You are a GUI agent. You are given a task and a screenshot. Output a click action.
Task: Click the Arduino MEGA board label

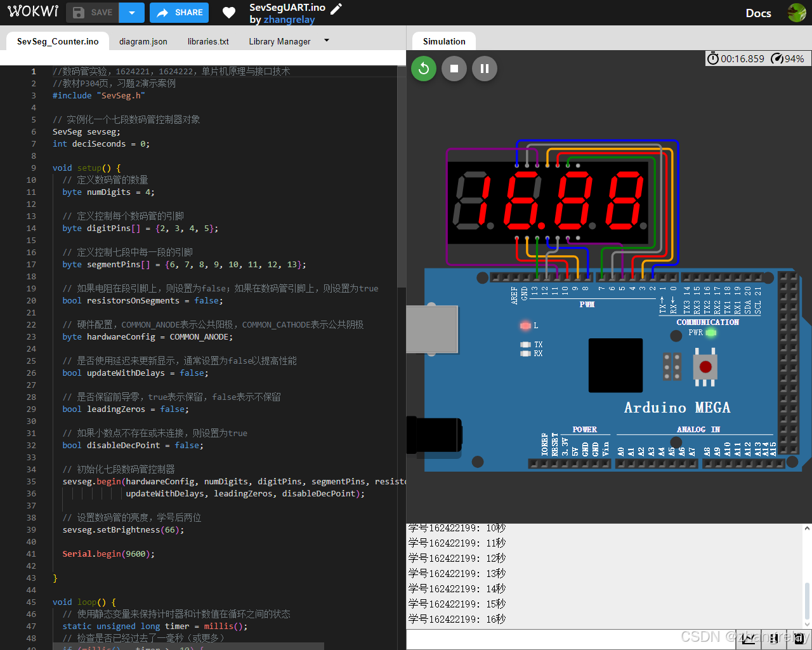click(x=677, y=408)
